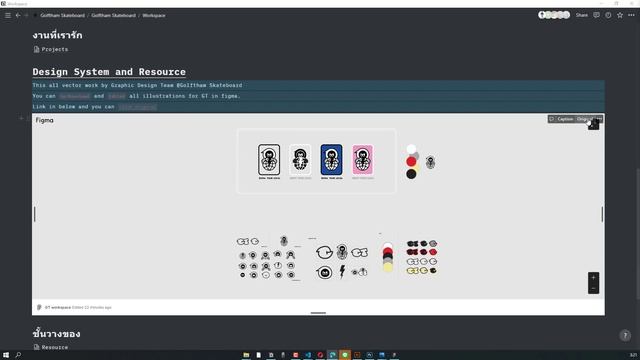Grab the embed right resize handle
Viewport: 640px width, 360px height.
[x=602, y=214]
